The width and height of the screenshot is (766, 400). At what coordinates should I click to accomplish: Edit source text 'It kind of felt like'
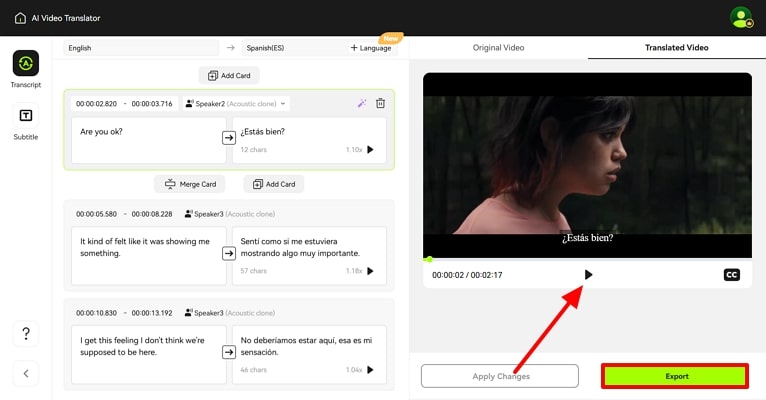tap(149, 255)
